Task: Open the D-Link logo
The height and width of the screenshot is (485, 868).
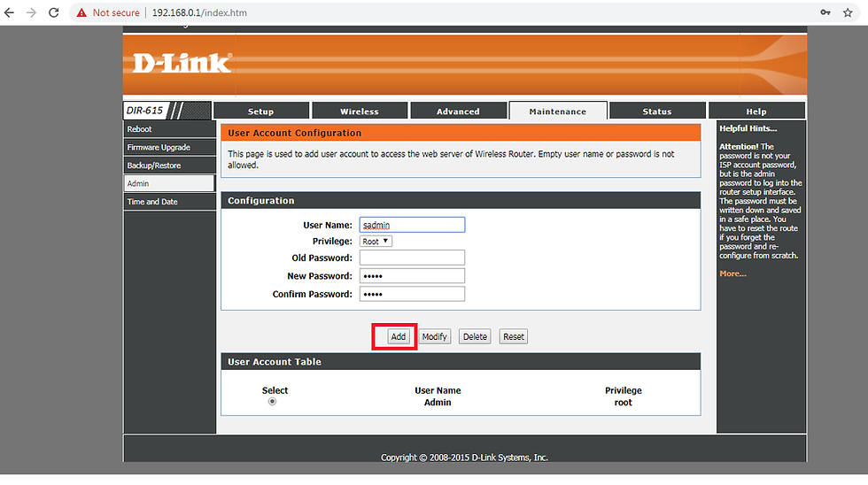Action: click(x=182, y=63)
